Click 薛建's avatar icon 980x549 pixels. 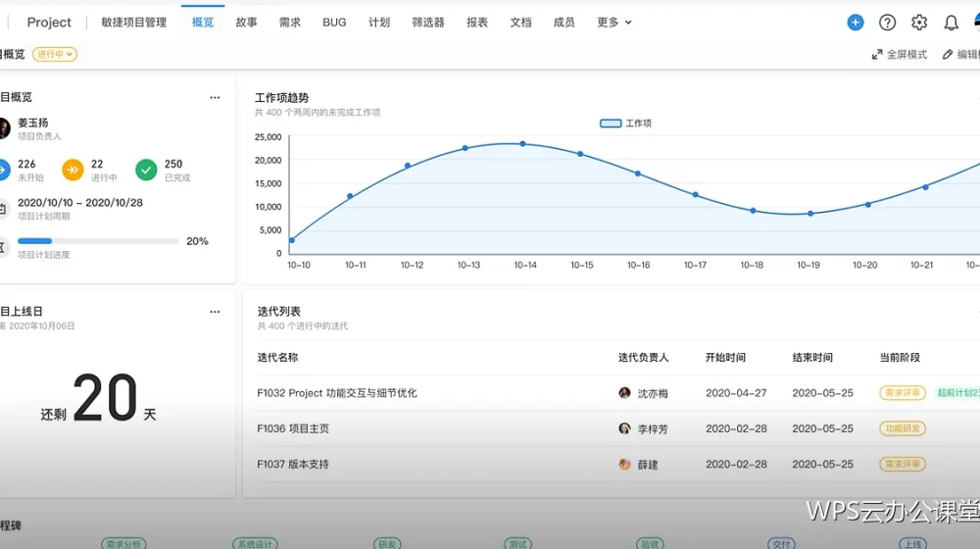click(624, 464)
